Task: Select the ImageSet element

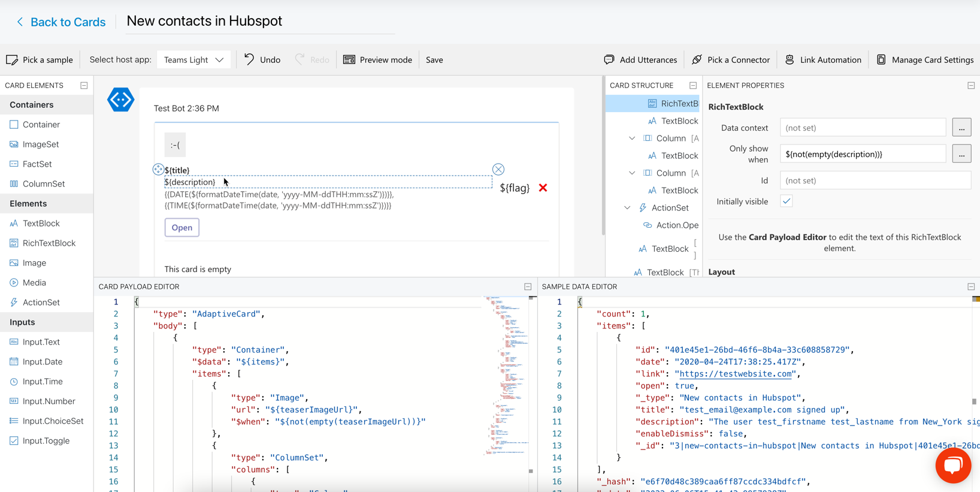Action: point(47,144)
